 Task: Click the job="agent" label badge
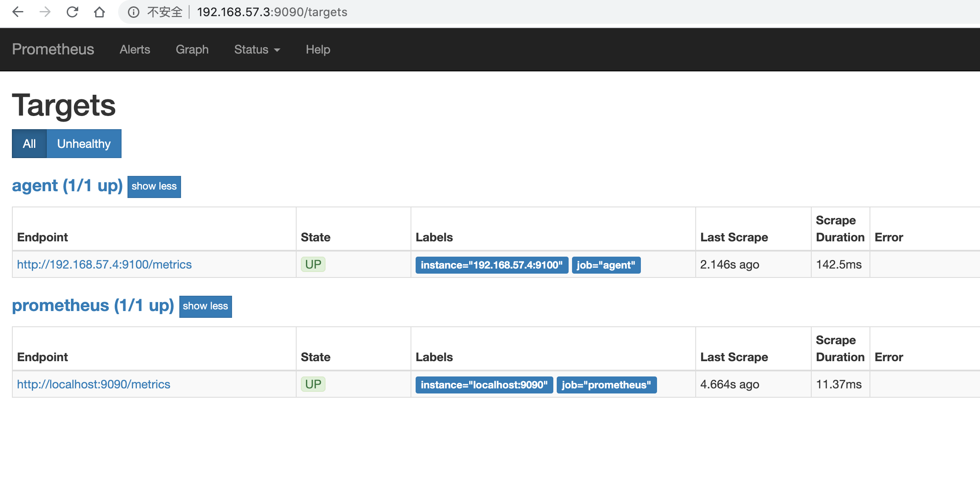pos(606,265)
